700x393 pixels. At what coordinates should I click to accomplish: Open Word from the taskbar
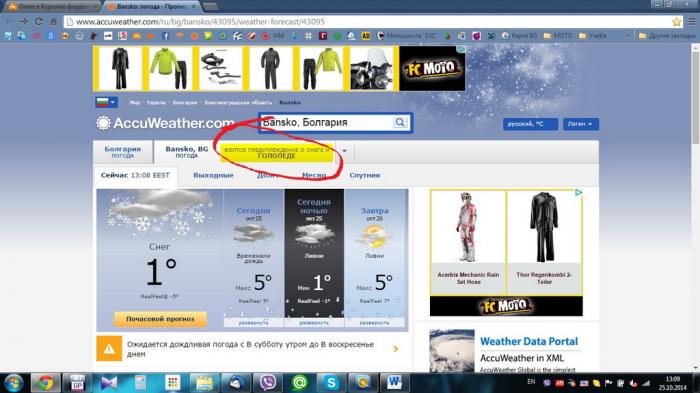394,383
